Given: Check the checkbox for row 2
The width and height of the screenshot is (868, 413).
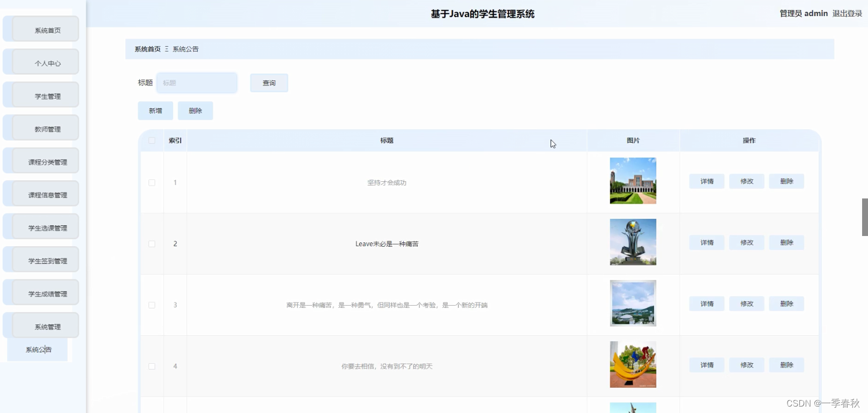Looking at the screenshot, I should pyautogui.click(x=152, y=244).
